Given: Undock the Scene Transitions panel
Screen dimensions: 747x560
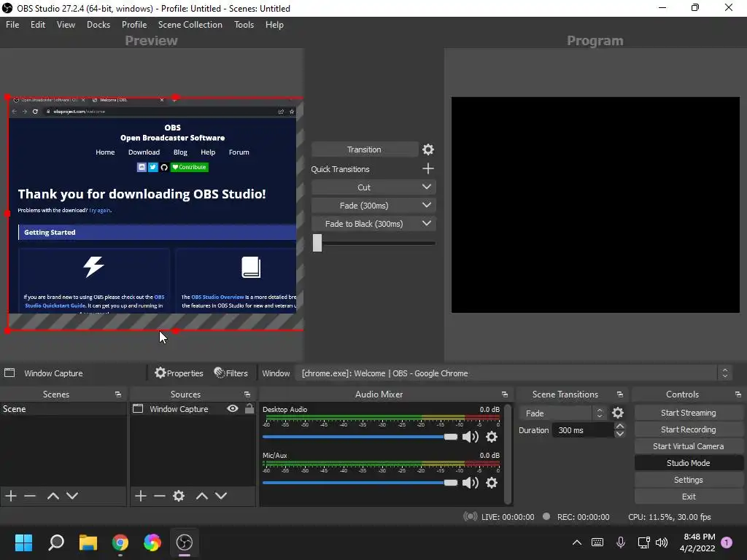Looking at the screenshot, I should (x=620, y=394).
